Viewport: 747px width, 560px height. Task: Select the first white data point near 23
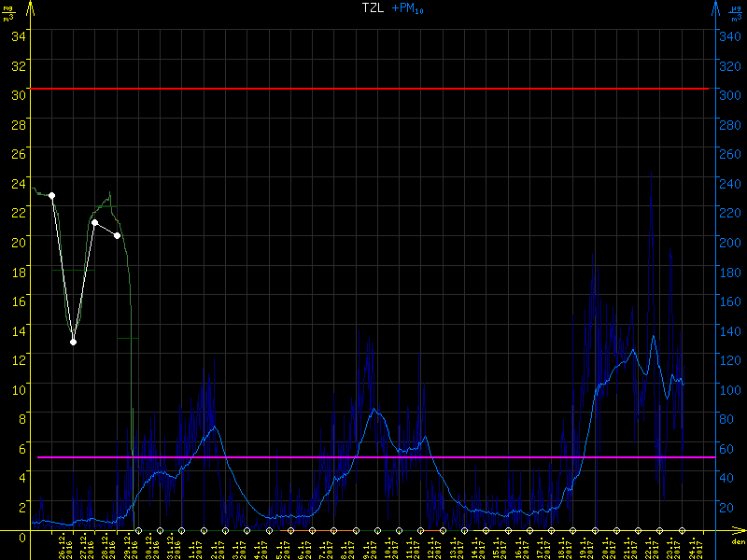coord(51,195)
